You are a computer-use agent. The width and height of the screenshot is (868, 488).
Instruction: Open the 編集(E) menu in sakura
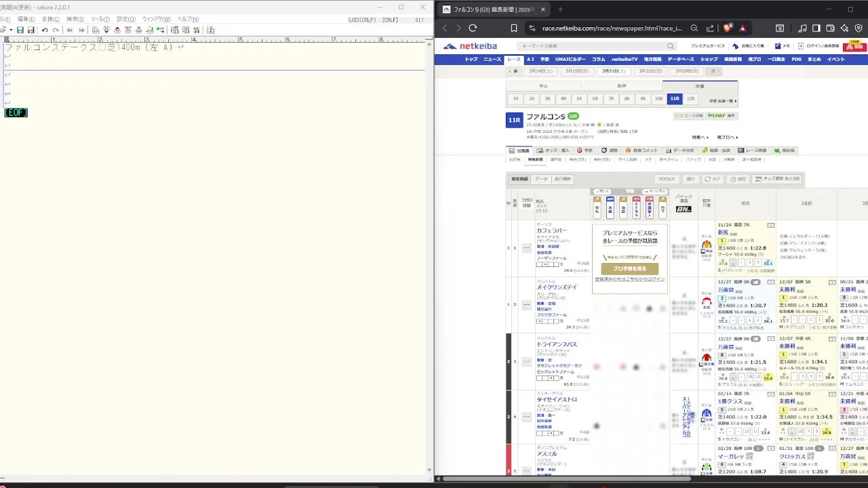coord(26,20)
